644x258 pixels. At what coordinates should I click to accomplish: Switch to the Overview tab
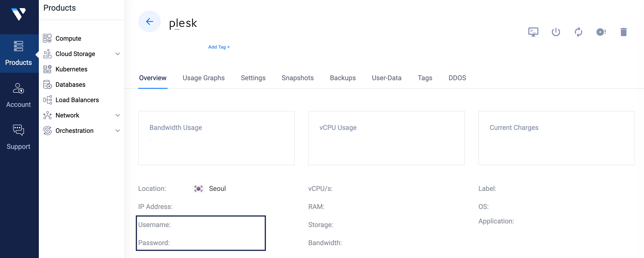click(x=152, y=78)
